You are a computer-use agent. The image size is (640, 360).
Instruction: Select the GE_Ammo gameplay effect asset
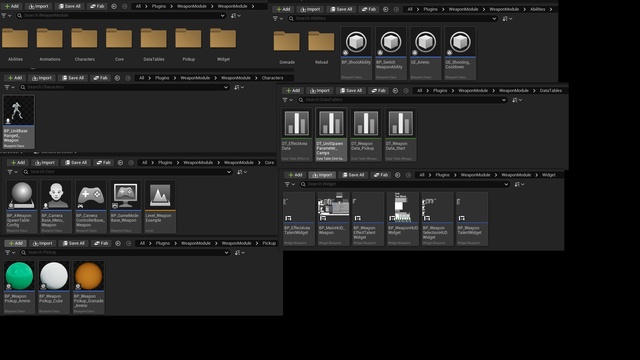tap(426, 53)
